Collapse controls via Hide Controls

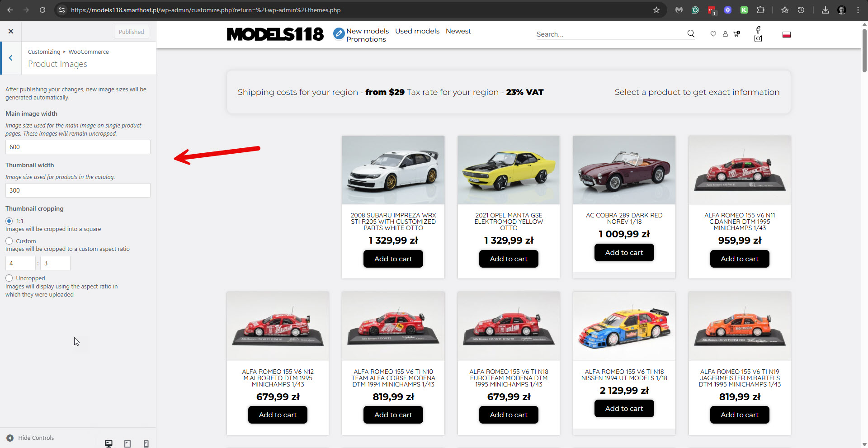coord(30,438)
